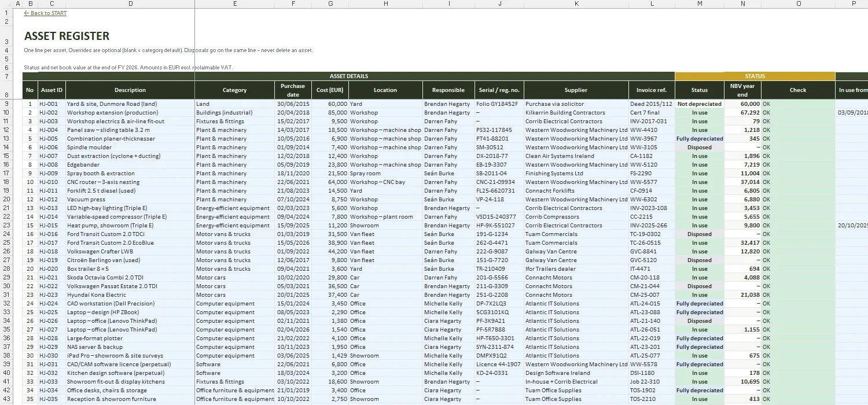
Task: Select cost value 85,000
Action: pos(330,113)
